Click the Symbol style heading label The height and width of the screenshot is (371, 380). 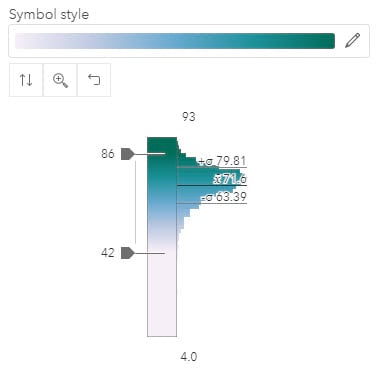(x=49, y=15)
